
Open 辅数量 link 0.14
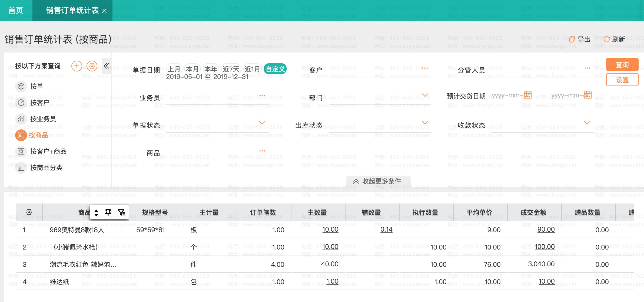[386, 229]
